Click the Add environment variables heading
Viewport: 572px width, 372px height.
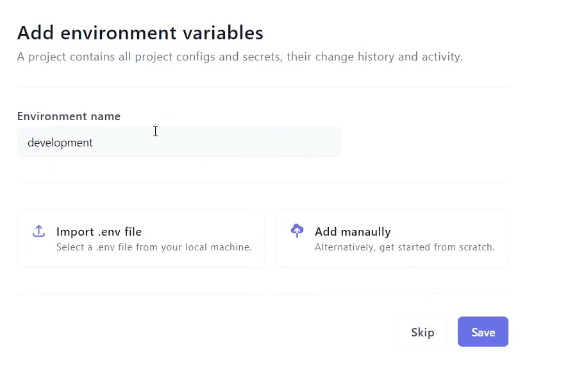tap(140, 33)
